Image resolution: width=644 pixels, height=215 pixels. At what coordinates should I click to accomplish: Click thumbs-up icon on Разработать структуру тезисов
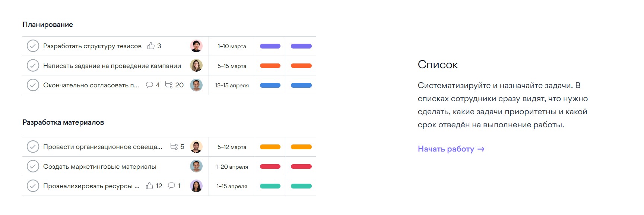151,46
